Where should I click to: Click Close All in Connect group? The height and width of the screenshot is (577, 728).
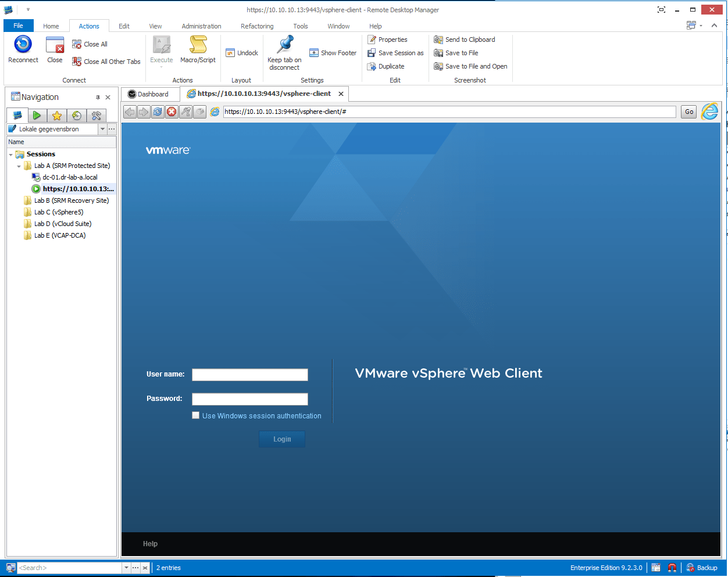(90, 44)
